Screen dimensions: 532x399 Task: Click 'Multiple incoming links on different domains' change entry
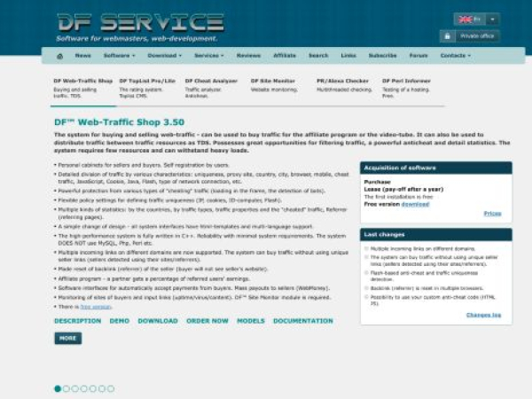423,248
